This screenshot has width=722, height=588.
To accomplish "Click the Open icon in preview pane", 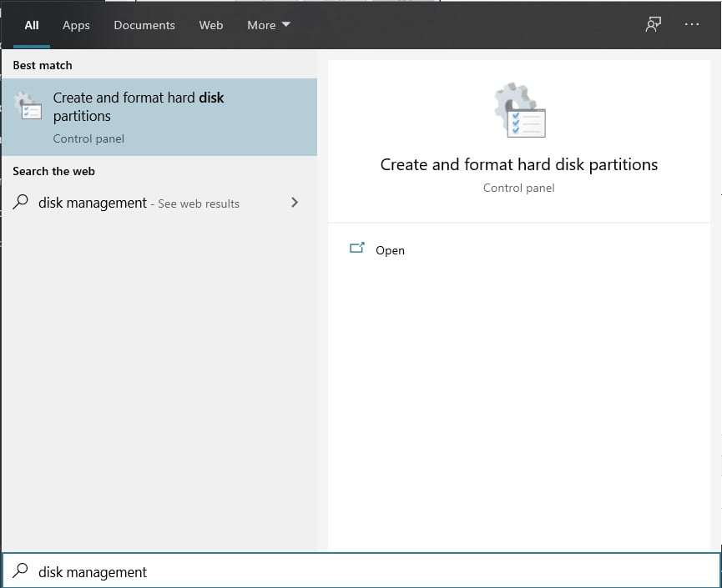I will 357,249.
